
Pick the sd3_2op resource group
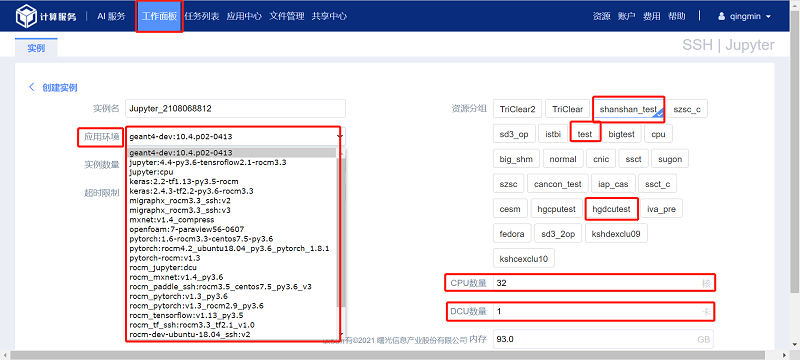[x=558, y=234]
